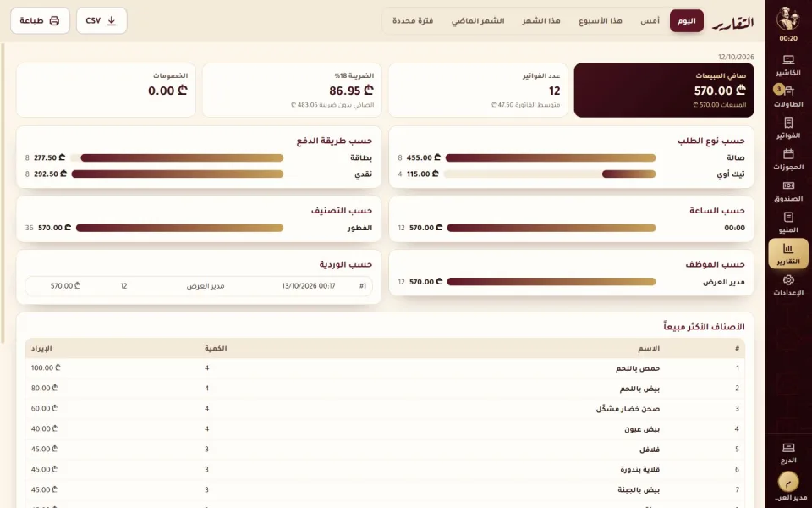Switch to أمس yesterday tab
Image resolution: width=812 pixels, height=508 pixels.
(x=650, y=20)
